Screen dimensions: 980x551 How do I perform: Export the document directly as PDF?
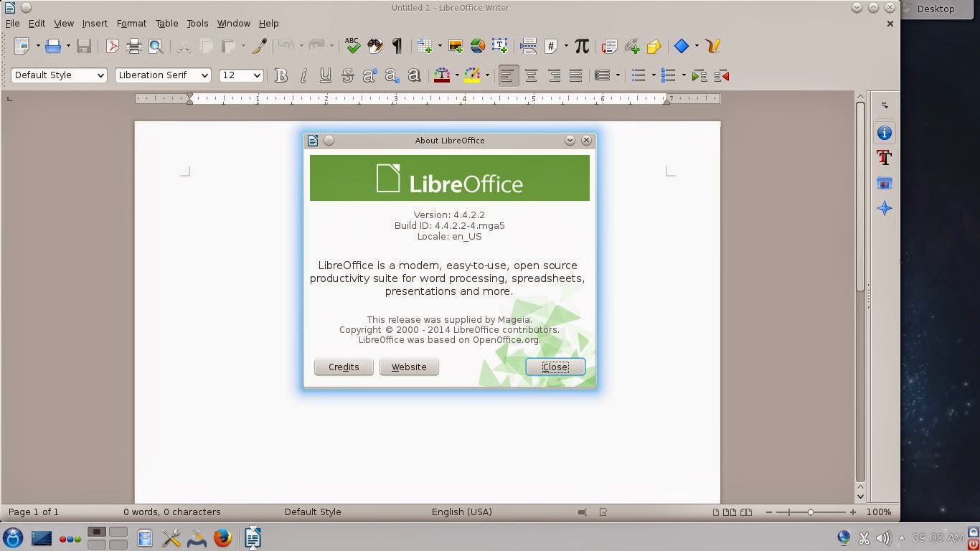coord(113,46)
